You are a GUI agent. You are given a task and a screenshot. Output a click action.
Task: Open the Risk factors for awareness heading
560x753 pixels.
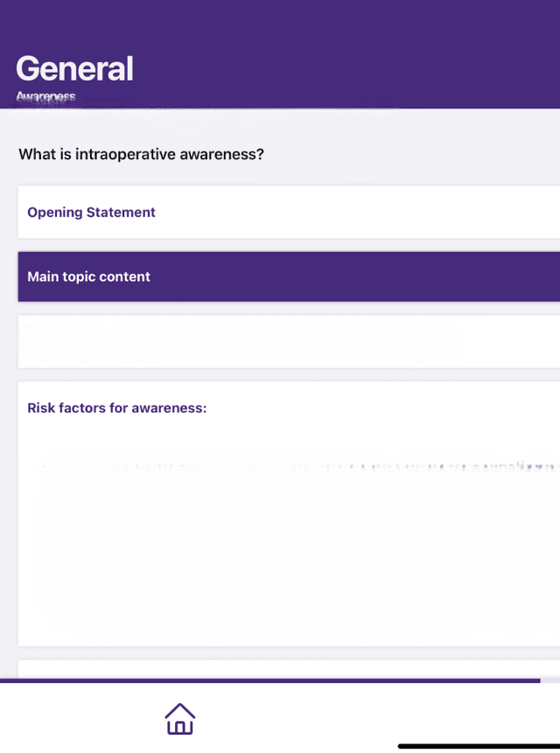pyautogui.click(x=116, y=408)
